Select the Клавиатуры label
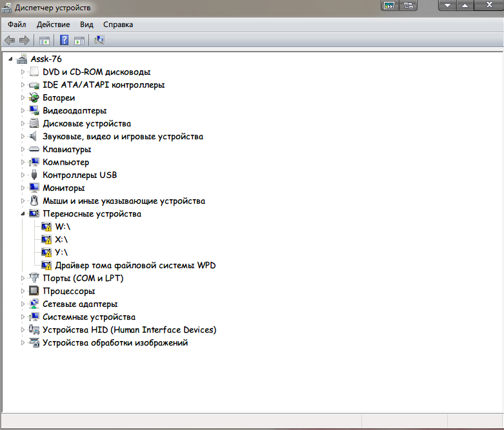504x430 pixels. (x=67, y=150)
